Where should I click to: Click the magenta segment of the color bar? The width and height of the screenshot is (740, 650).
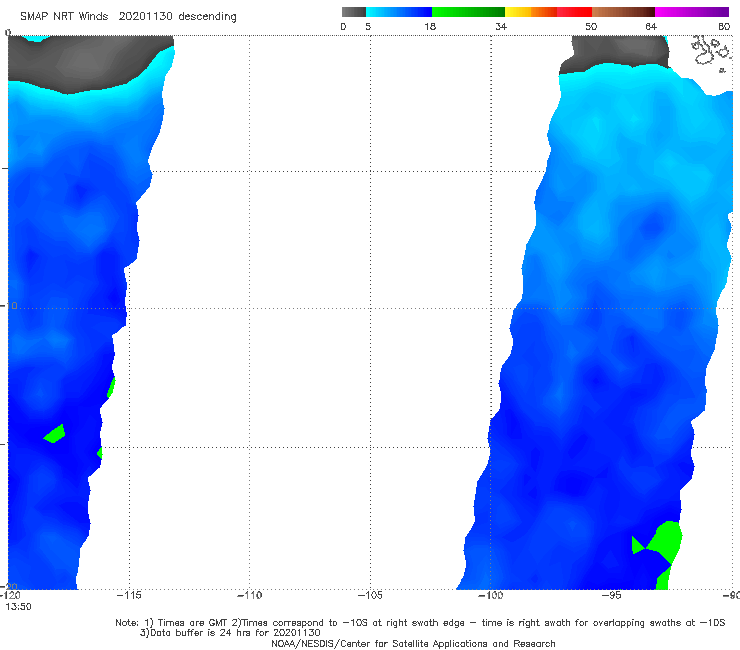(692, 12)
